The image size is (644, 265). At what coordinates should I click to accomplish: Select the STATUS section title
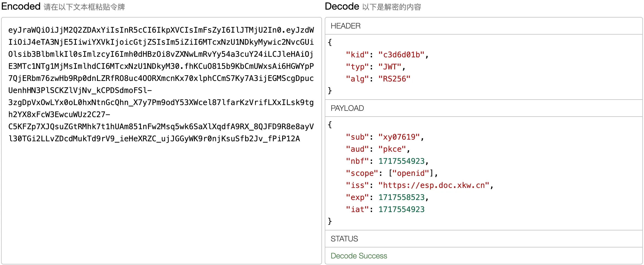[x=344, y=239]
